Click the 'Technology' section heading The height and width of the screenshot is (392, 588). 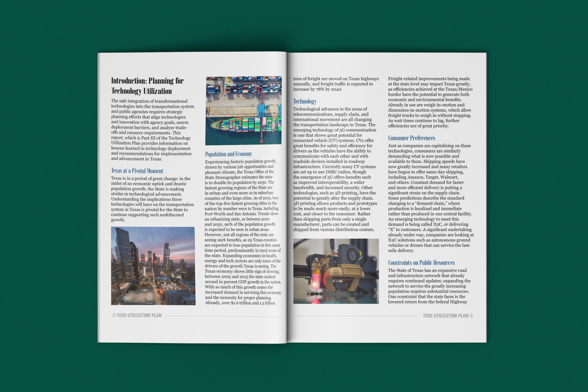[305, 101]
